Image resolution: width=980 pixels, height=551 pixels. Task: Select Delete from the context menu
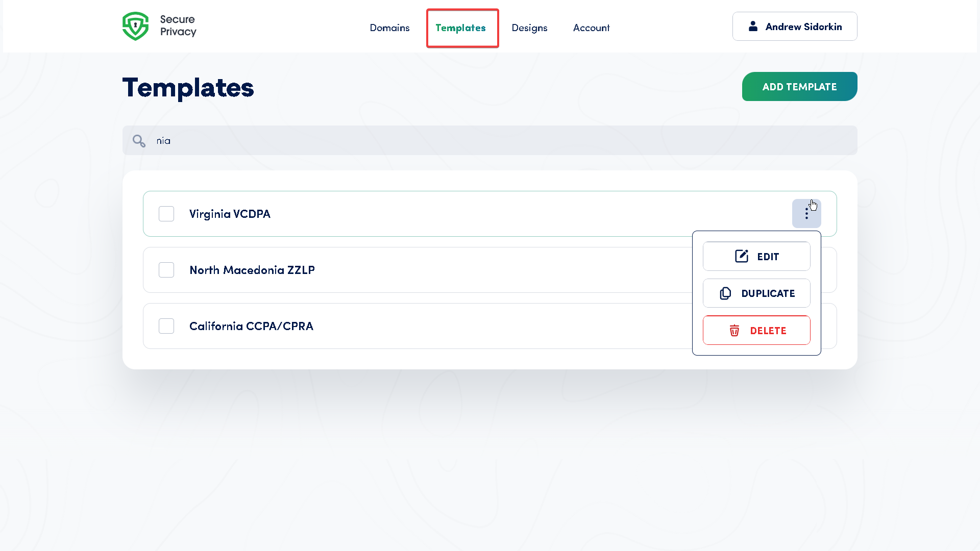pos(756,330)
